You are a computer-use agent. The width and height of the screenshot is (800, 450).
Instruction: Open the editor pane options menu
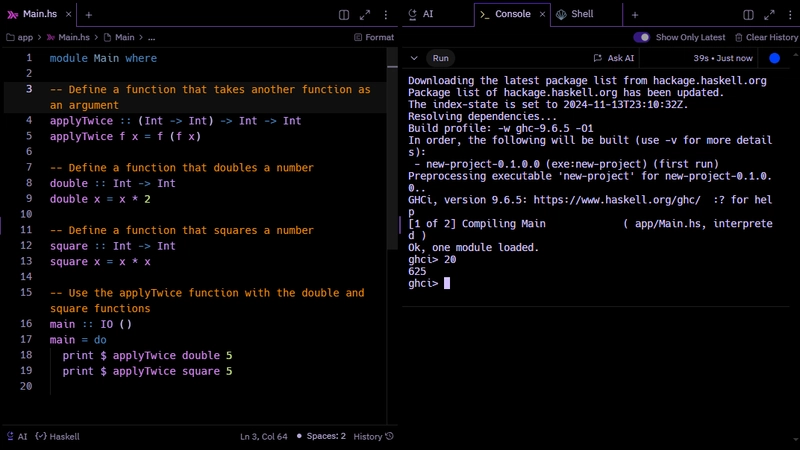[386, 15]
